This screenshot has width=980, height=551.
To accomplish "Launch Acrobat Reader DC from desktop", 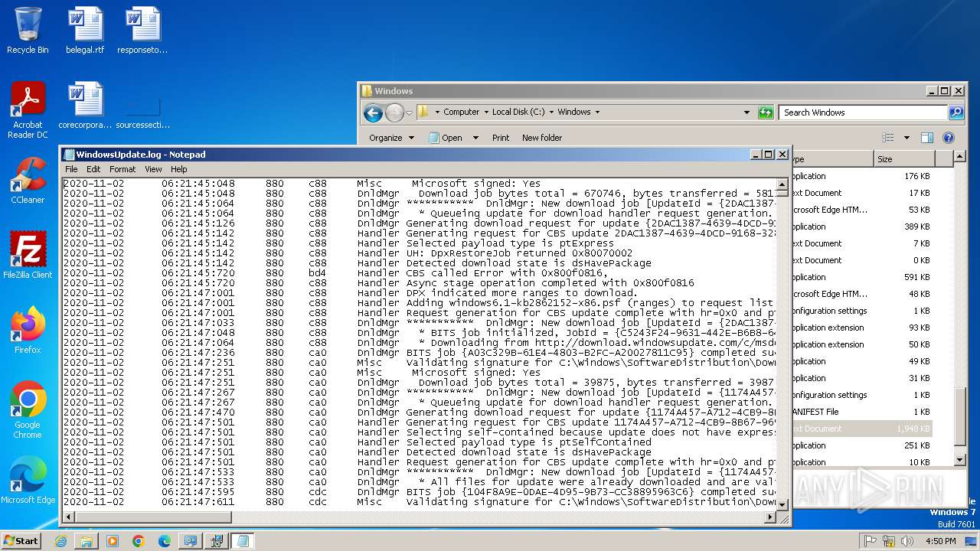I will [28, 110].
